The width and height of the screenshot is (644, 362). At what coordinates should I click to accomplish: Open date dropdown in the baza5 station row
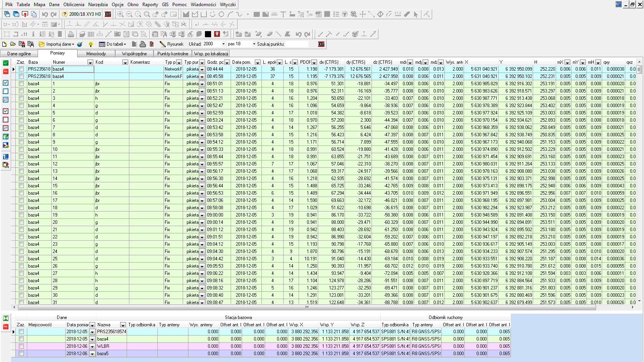pyautogui.click(x=92, y=354)
